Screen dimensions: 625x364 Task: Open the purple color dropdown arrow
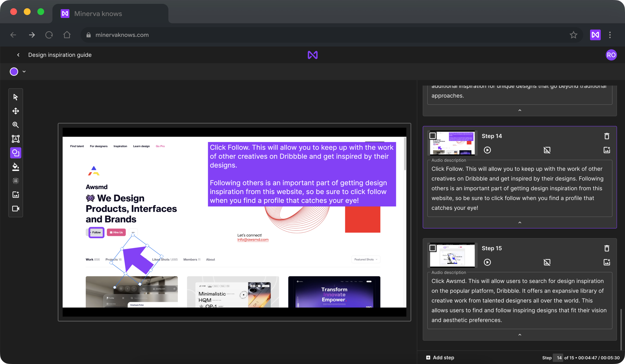(24, 71)
